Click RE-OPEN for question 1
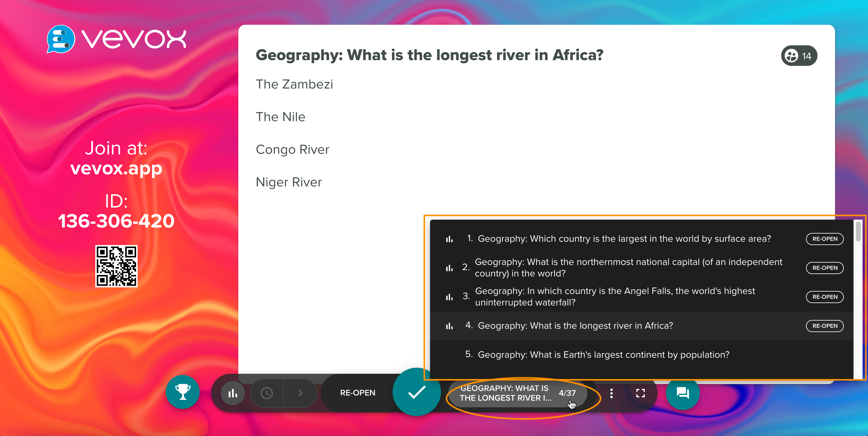 click(x=826, y=239)
